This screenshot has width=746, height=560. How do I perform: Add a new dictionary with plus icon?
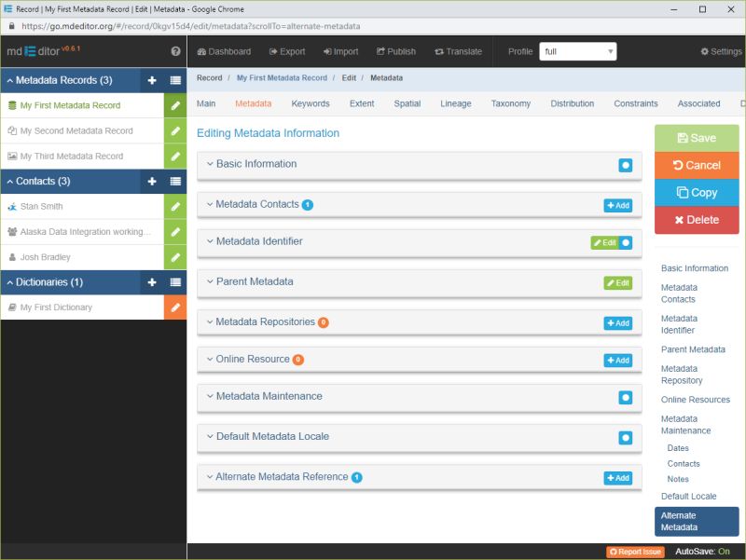click(x=152, y=282)
